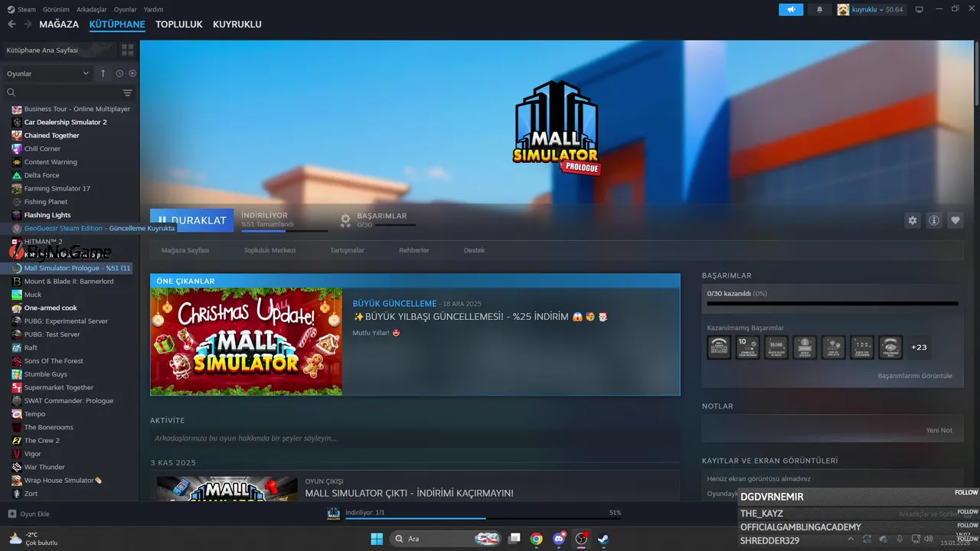The width and height of the screenshot is (980, 551).
Task: Show the +23 remaining achievements
Action: click(919, 347)
